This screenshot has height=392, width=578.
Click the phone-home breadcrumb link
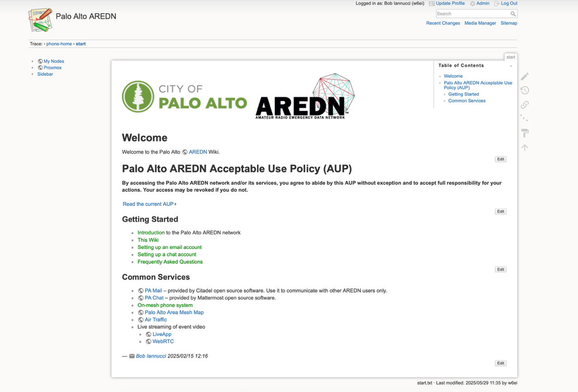(59, 44)
